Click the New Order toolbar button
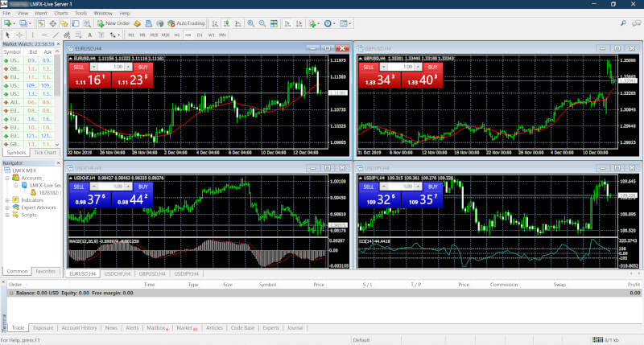The height and width of the screenshot is (345, 644). pos(114,24)
